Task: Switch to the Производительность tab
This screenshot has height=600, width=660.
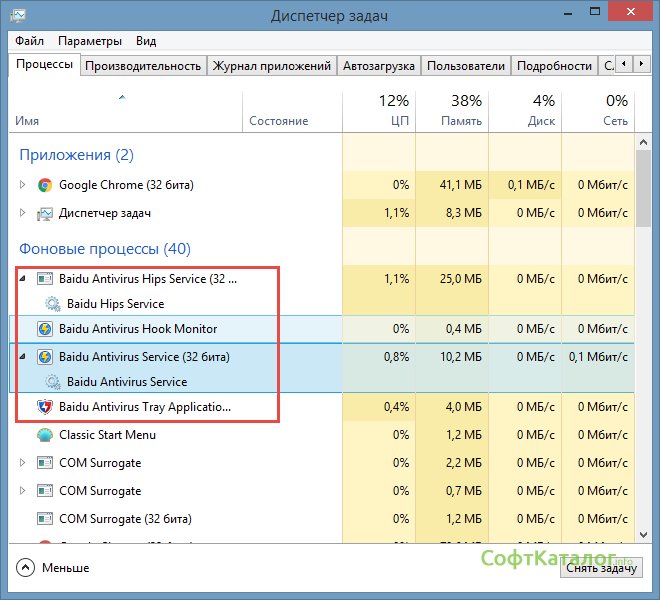Action: 143,66
